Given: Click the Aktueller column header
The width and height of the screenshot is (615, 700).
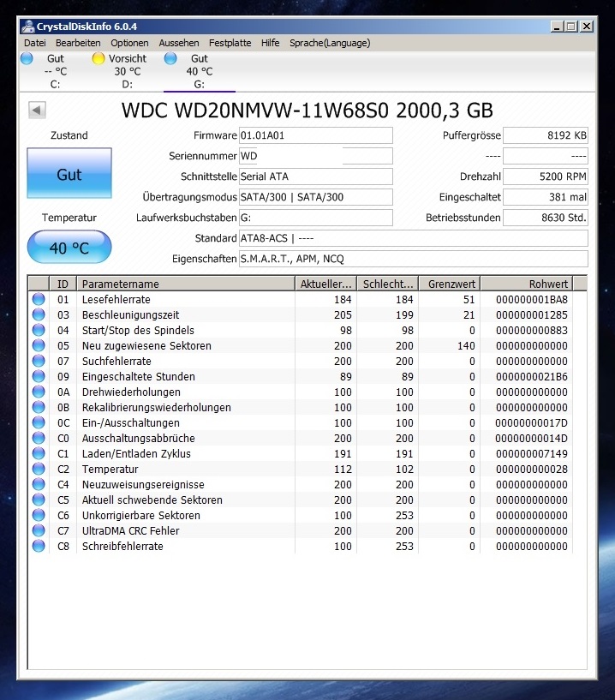Looking at the screenshot, I should 325,284.
